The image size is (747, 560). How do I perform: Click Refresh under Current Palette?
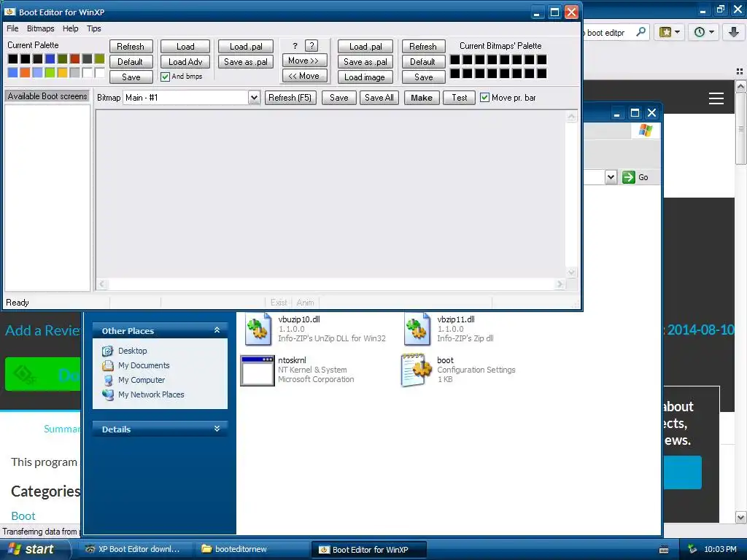click(131, 46)
